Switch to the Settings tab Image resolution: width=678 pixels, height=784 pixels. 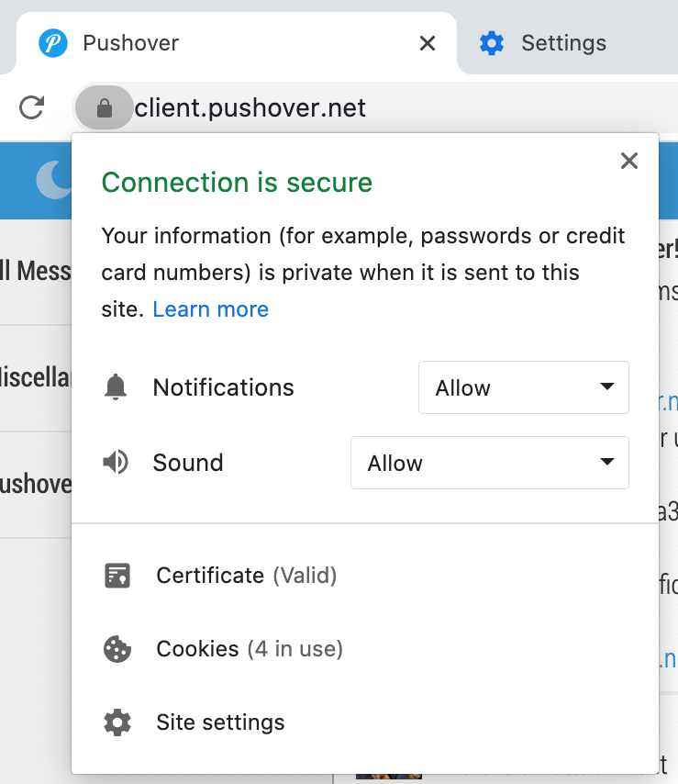563,43
